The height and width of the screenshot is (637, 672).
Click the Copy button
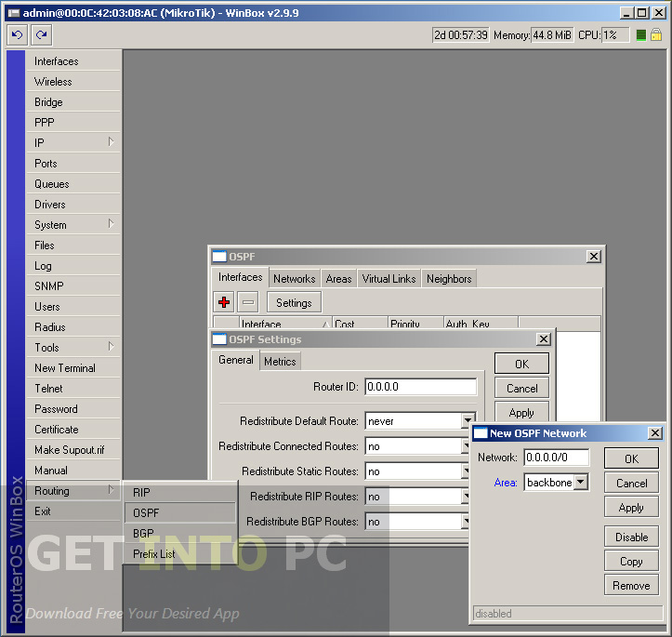[x=631, y=561]
